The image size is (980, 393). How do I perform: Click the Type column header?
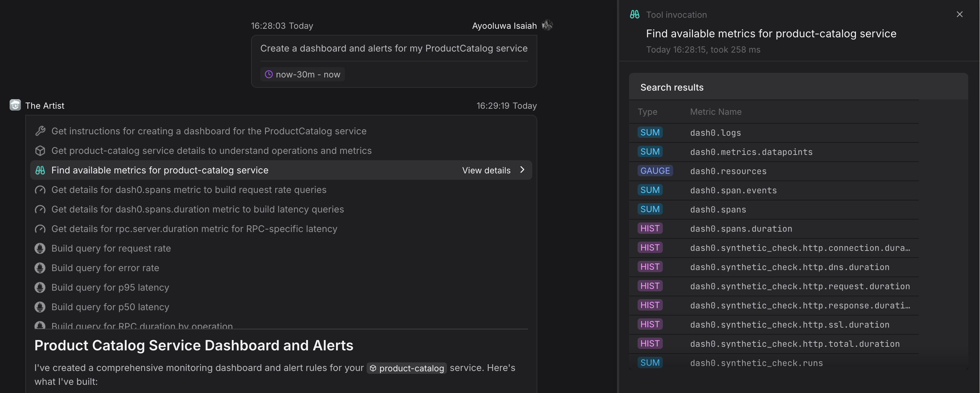[647, 112]
